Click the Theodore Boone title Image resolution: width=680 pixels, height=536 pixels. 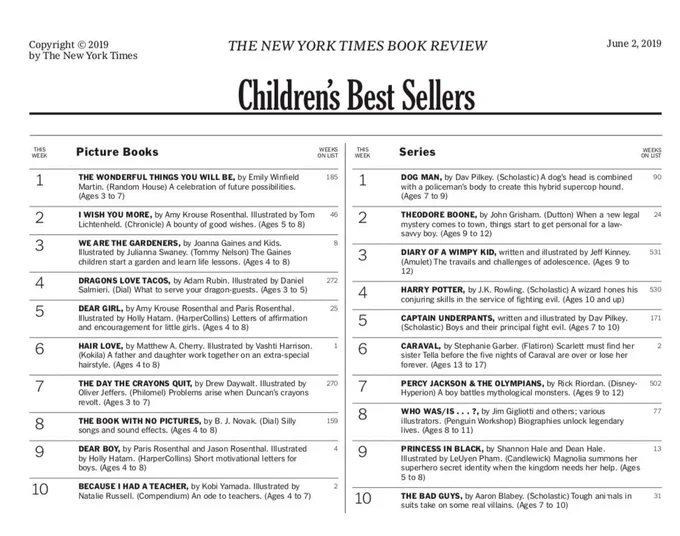pyautogui.click(x=439, y=215)
